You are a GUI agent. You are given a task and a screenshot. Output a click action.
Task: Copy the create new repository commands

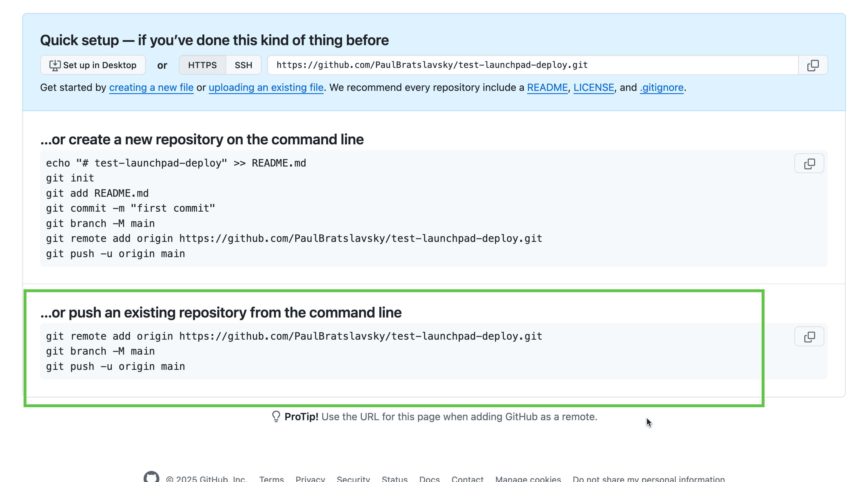tap(809, 163)
